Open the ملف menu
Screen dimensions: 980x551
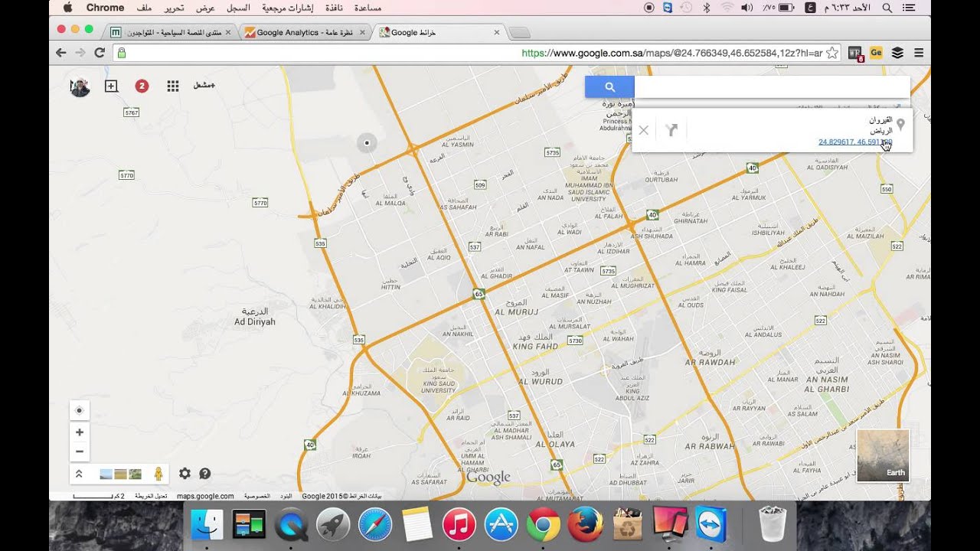[x=143, y=8]
